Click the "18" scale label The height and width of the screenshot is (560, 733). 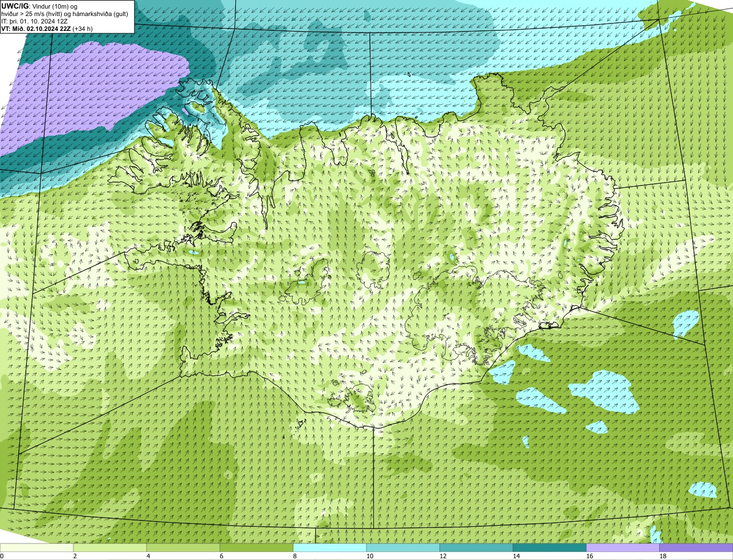click(x=663, y=556)
